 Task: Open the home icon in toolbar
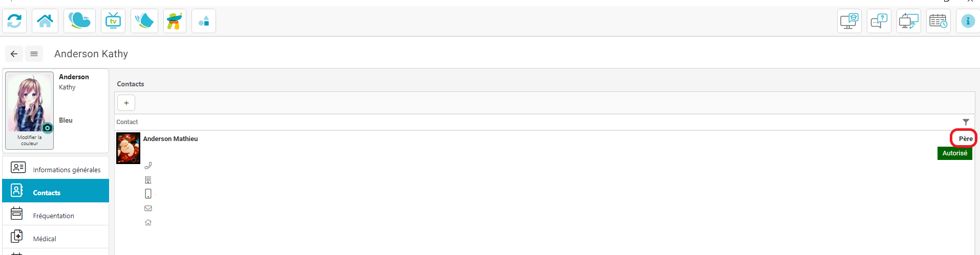(45, 21)
